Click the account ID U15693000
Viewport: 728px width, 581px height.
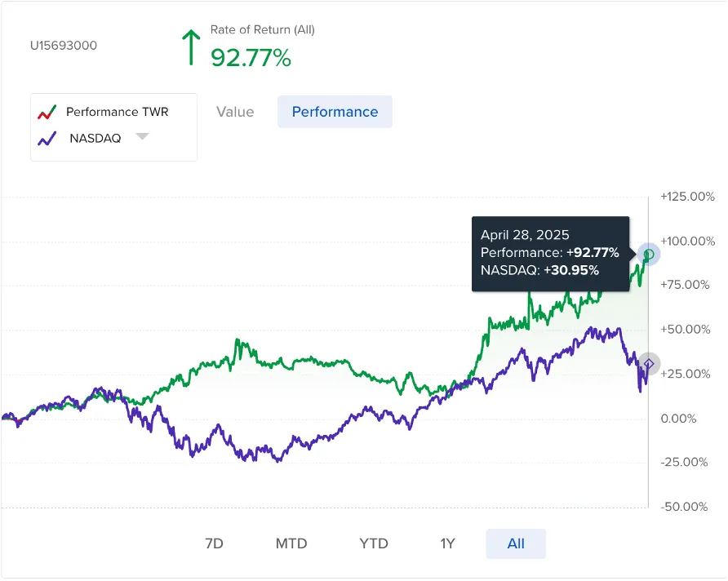coord(64,46)
